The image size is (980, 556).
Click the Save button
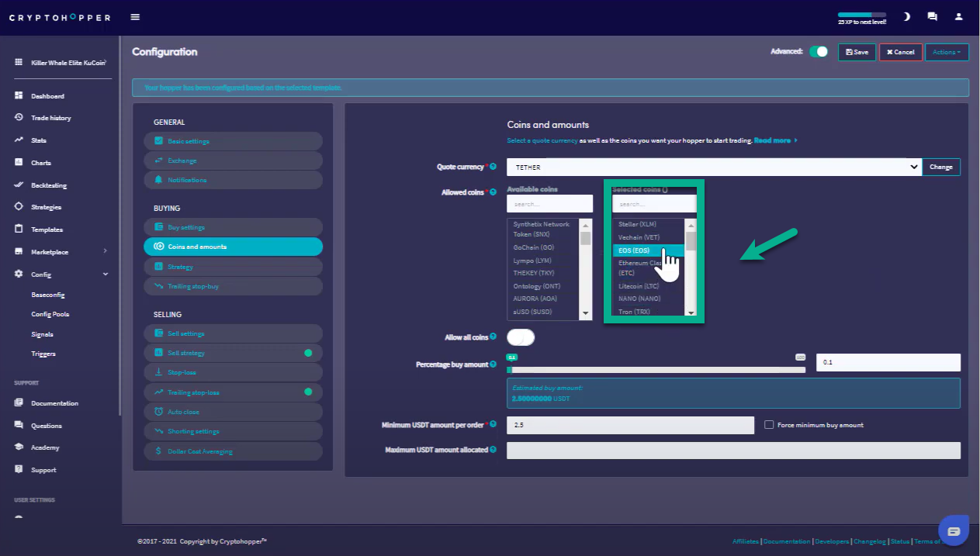857,52
